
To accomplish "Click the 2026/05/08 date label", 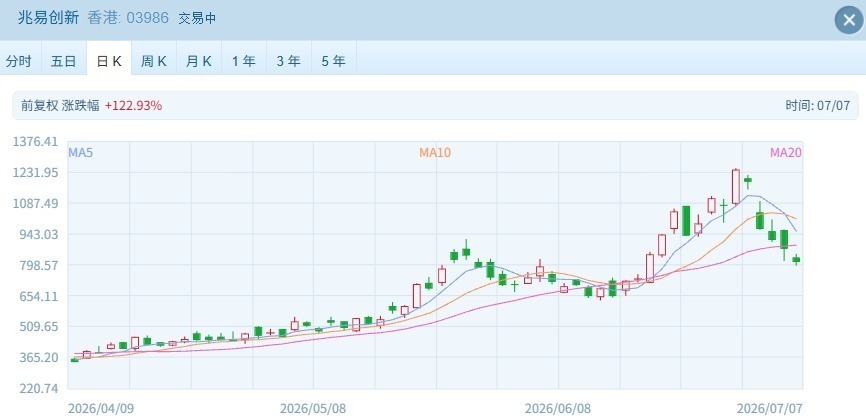I will pos(313,409).
